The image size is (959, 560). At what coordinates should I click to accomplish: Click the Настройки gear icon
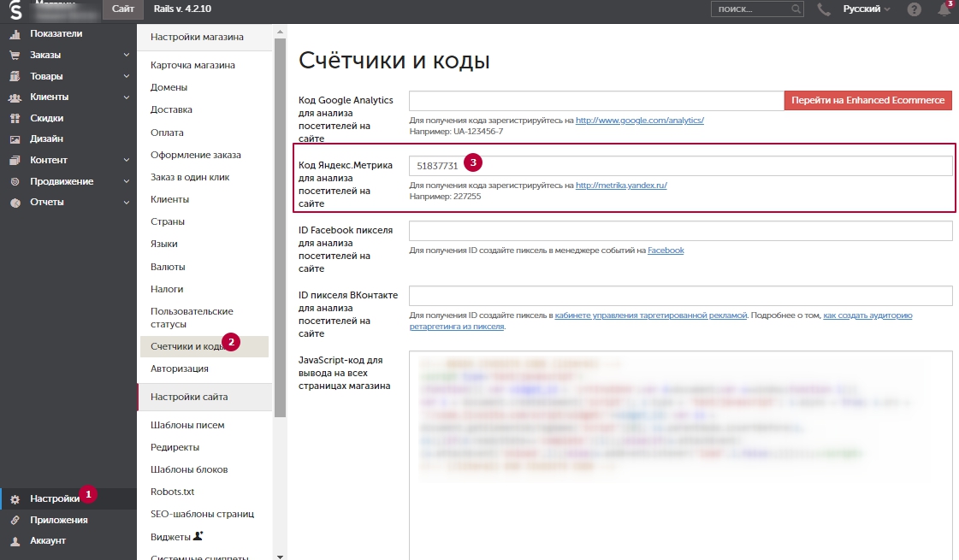[x=15, y=499]
